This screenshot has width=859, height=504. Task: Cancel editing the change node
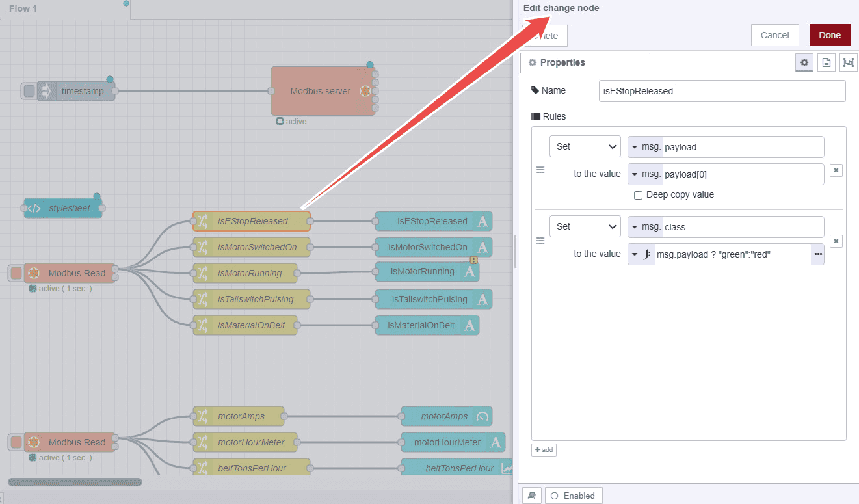(774, 34)
